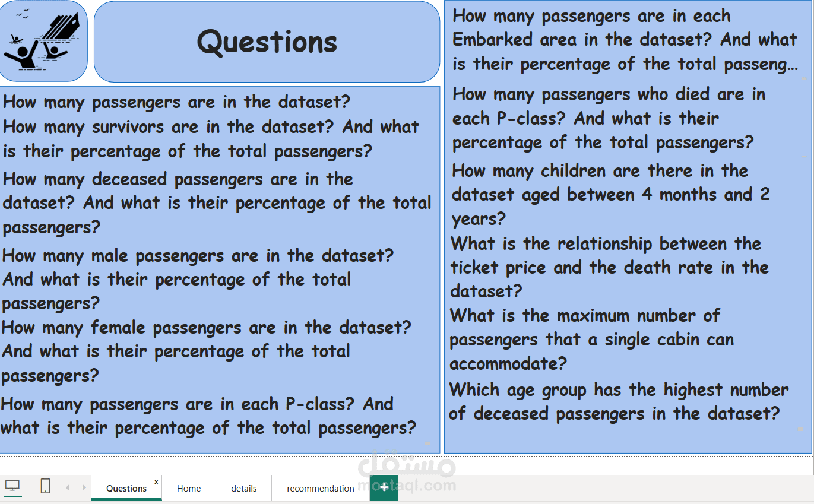Switch to mobile layout view icon
The image size is (814, 504).
pyautogui.click(x=45, y=487)
